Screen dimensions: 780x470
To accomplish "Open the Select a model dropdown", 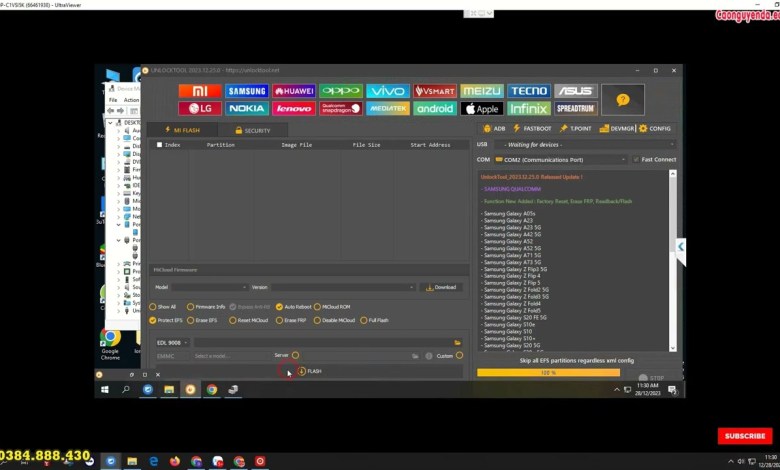I will (232, 356).
